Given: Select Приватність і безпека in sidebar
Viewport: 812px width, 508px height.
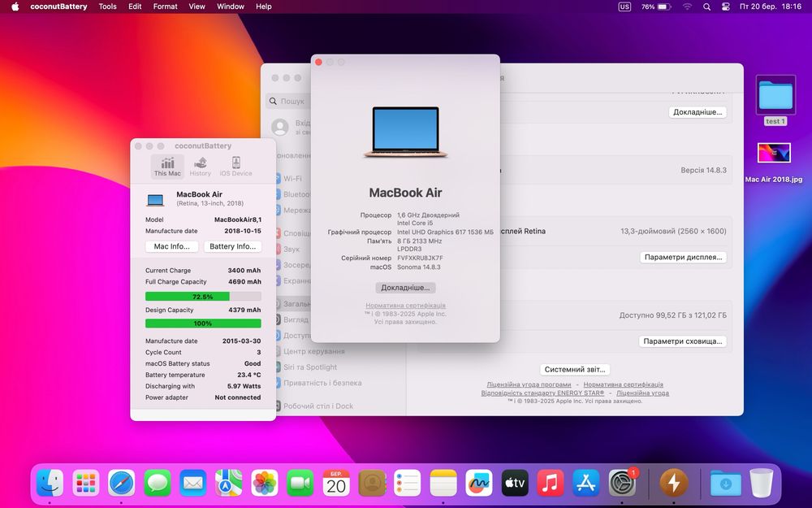Looking at the screenshot, I should [x=322, y=383].
